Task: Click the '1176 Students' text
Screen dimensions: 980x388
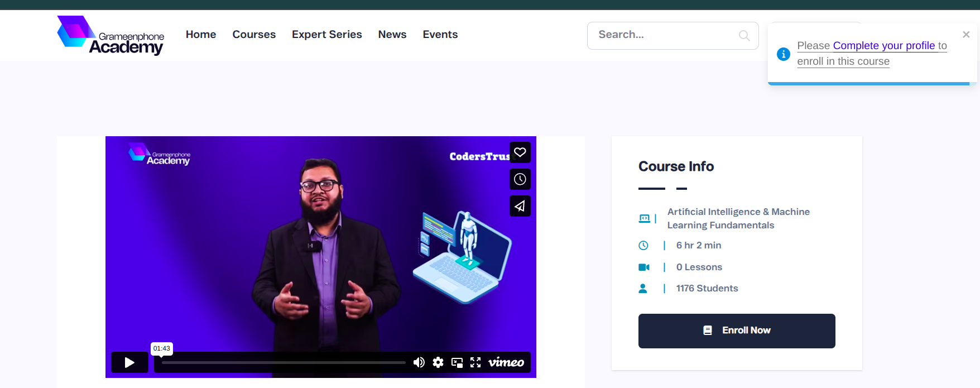Action: pyautogui.click(x=707, y=289)
